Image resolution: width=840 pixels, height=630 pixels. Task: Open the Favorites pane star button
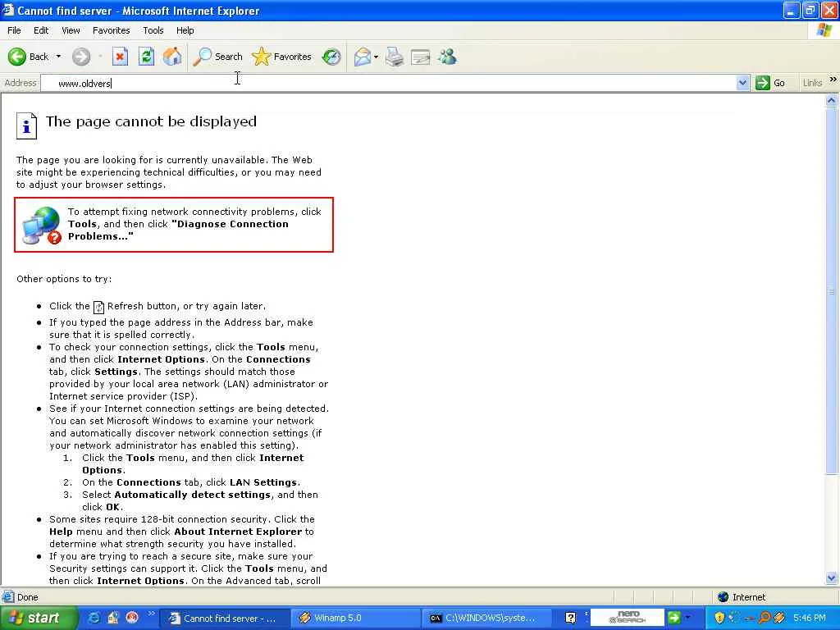(x=282, y=57)
